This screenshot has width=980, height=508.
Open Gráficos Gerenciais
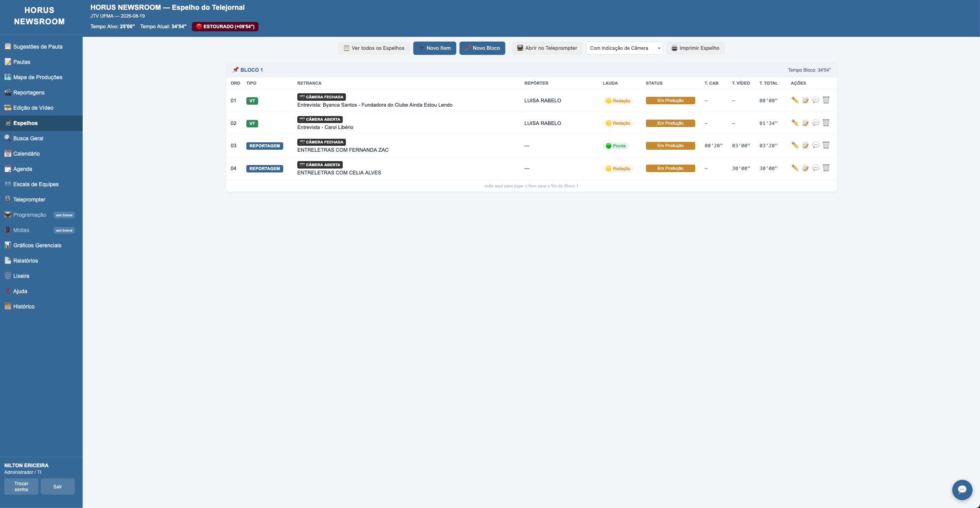tap(41, 245)
